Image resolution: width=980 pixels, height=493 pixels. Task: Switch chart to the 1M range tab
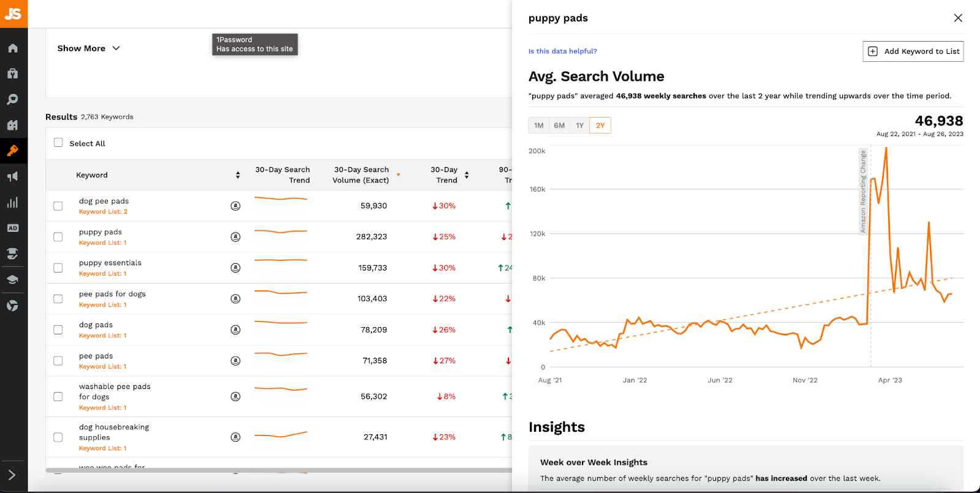[x=539, y=126]
